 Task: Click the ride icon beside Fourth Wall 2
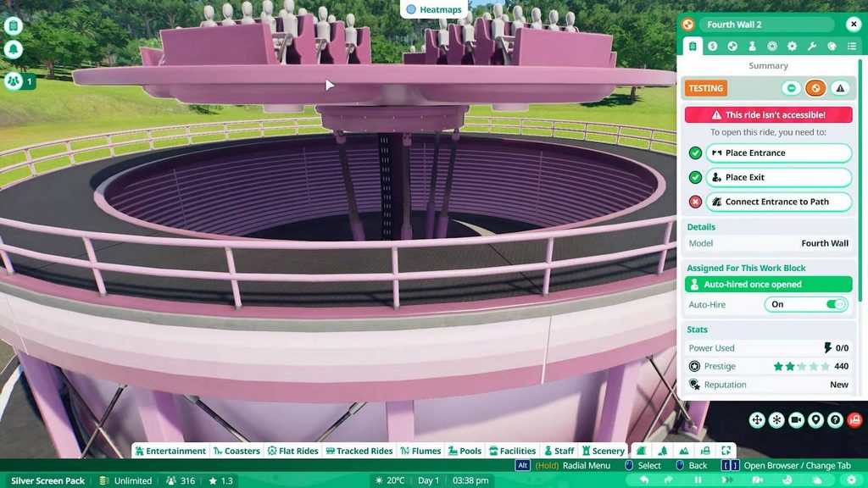coord(687,25)
